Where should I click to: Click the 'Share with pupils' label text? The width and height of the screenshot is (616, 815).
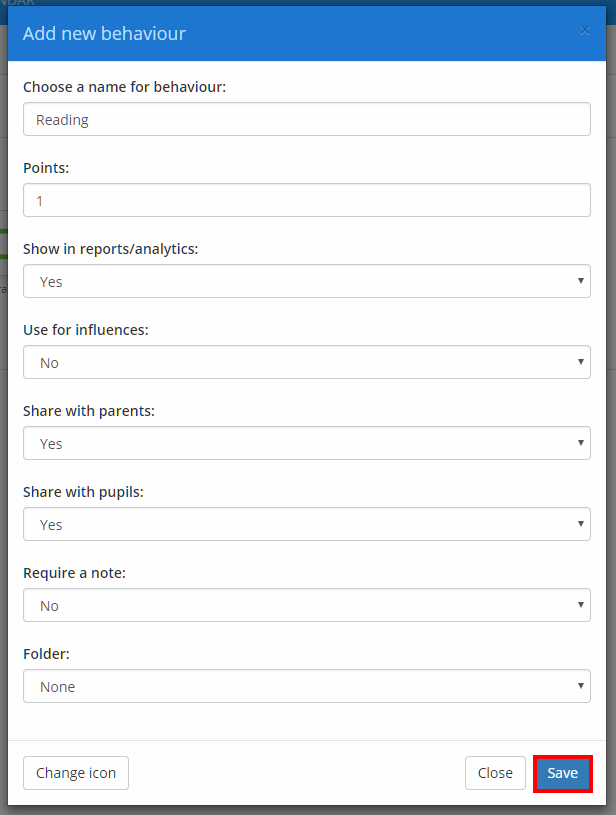click(82, 491)
